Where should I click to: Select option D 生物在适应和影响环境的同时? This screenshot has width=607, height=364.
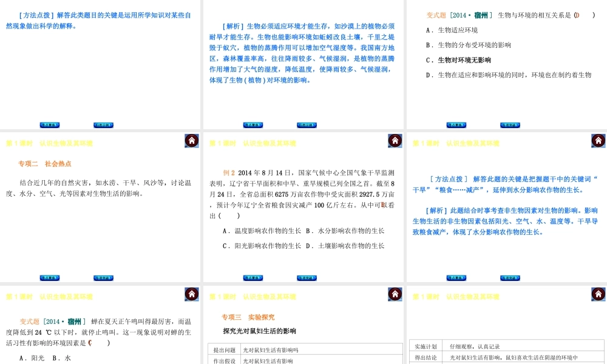click(x=509, y=75)
